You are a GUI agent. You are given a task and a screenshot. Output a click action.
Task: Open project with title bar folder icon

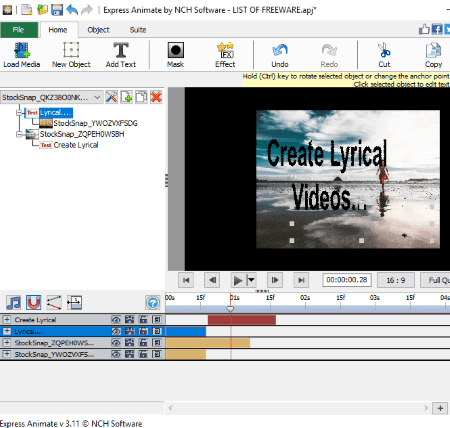(x=42, y=10)
